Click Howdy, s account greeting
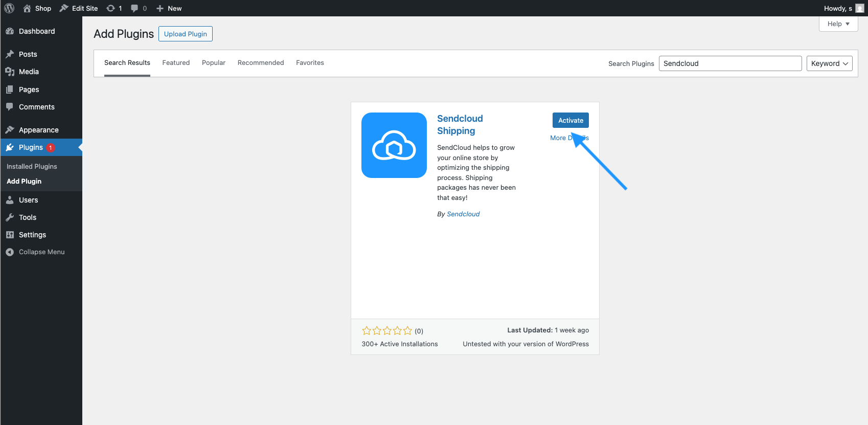 click(838, 8)
